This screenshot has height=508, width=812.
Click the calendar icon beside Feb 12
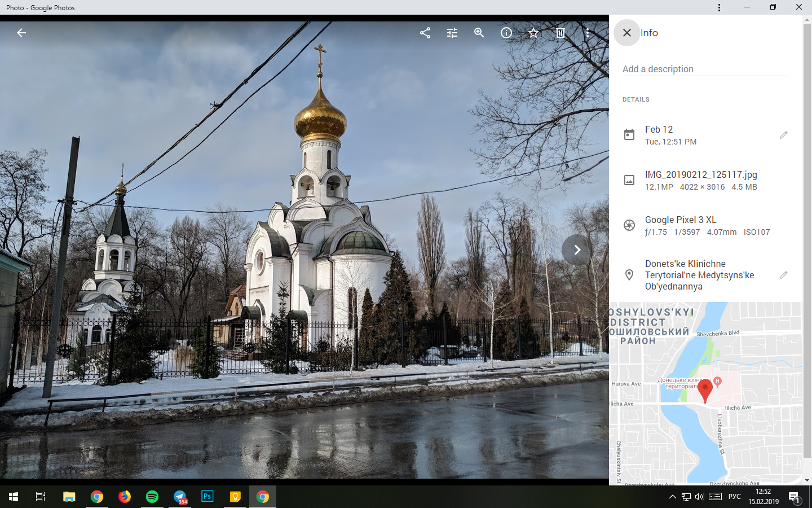tap(629, 135)
